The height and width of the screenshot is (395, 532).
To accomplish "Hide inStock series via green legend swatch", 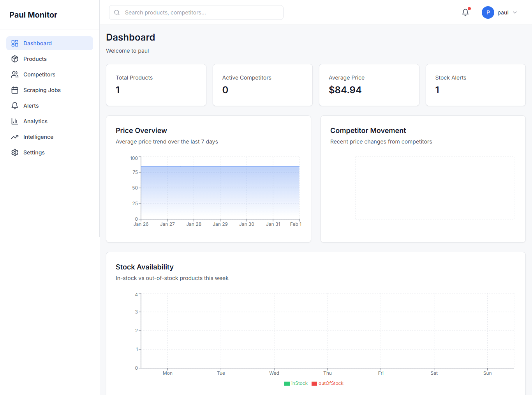I will pyautogui.click(x=287, y=383).
